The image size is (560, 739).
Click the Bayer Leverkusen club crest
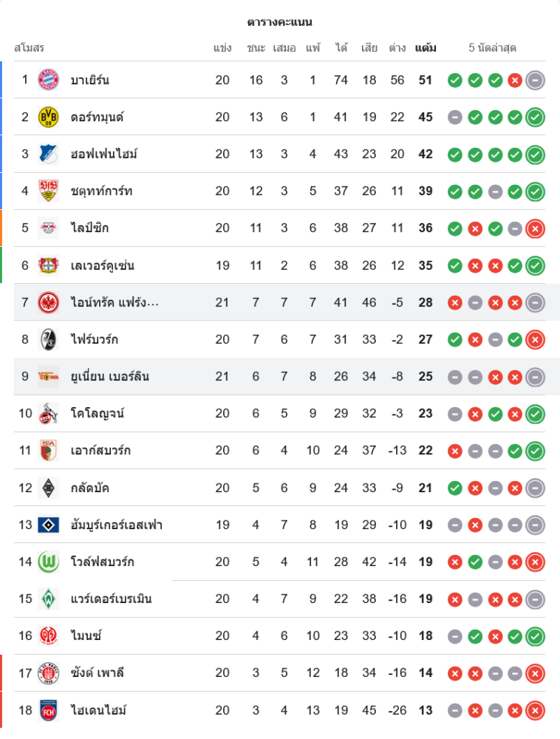pyautogui.click(x=49, y=265)
